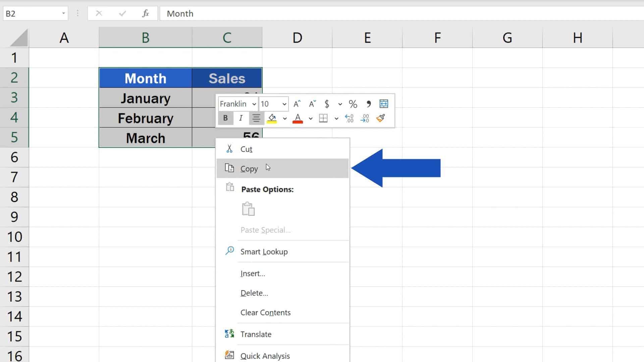Select Cut from the context menu
644x362 pixels.
tap(247, 149)
